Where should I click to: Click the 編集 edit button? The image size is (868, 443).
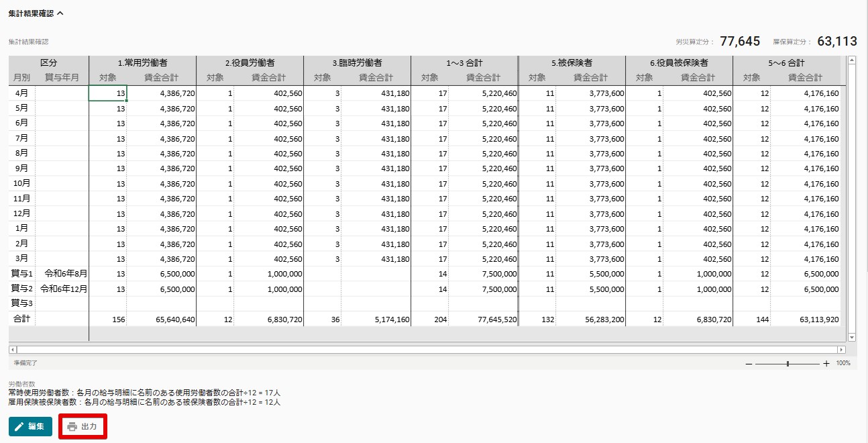click(30, 426)
